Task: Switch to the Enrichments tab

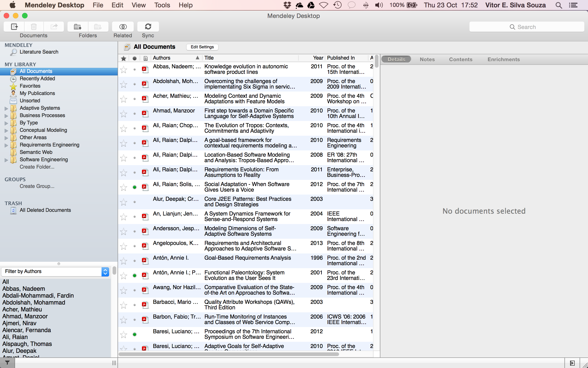Action: [x=504, y=59]
